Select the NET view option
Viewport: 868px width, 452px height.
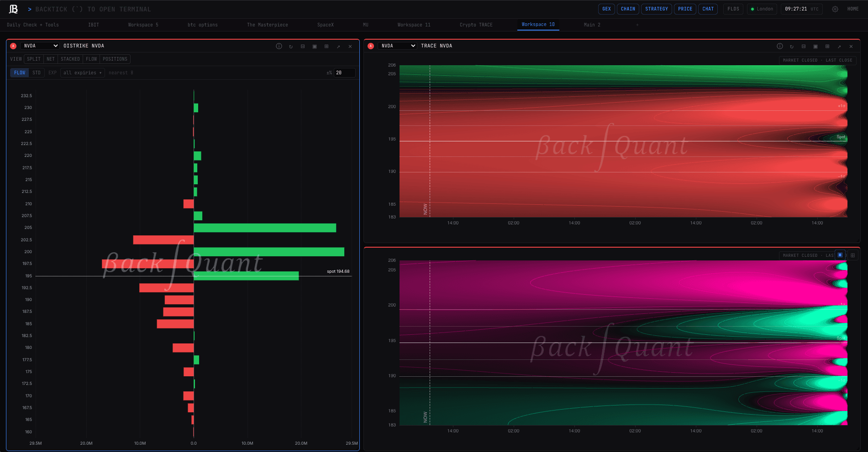[51, 59]
